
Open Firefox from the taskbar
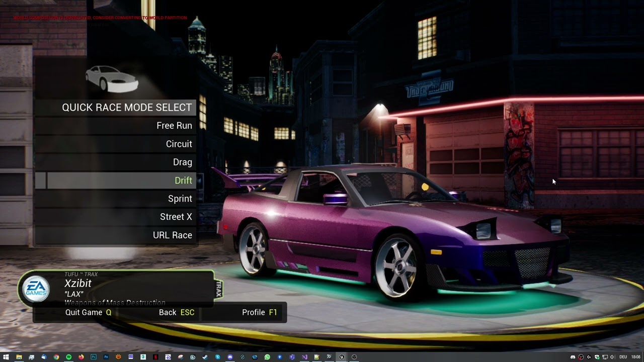[x=81, y=357]
